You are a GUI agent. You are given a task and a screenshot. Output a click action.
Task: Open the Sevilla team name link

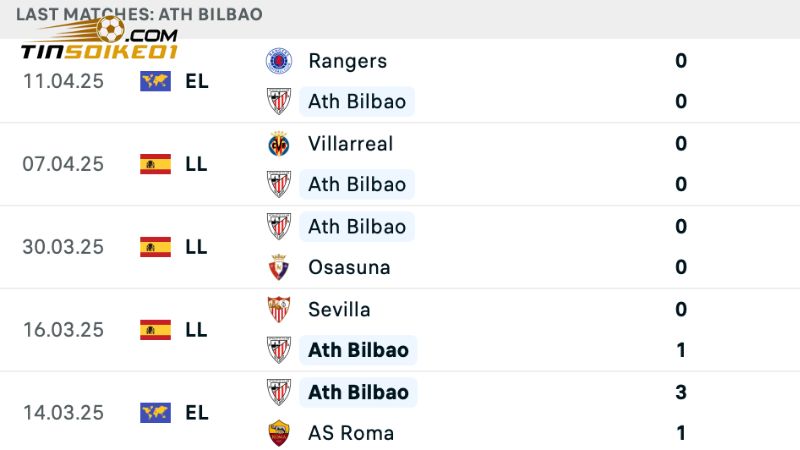(339, 309)
